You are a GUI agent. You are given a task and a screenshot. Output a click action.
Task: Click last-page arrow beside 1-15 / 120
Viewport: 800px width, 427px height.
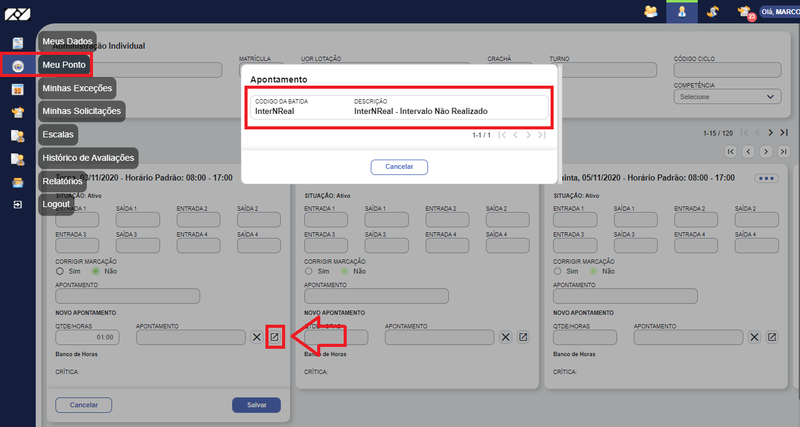784,133
